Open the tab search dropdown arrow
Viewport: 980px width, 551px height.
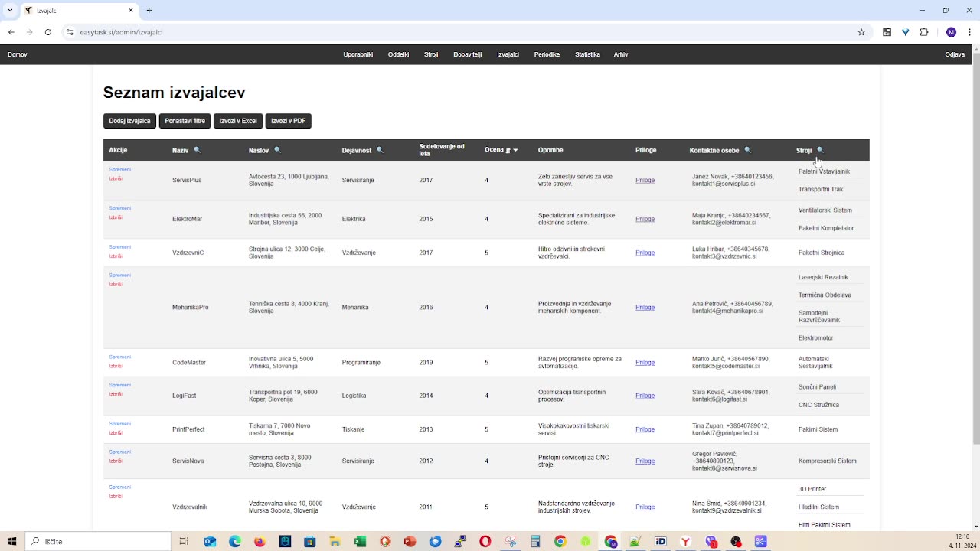10,11
